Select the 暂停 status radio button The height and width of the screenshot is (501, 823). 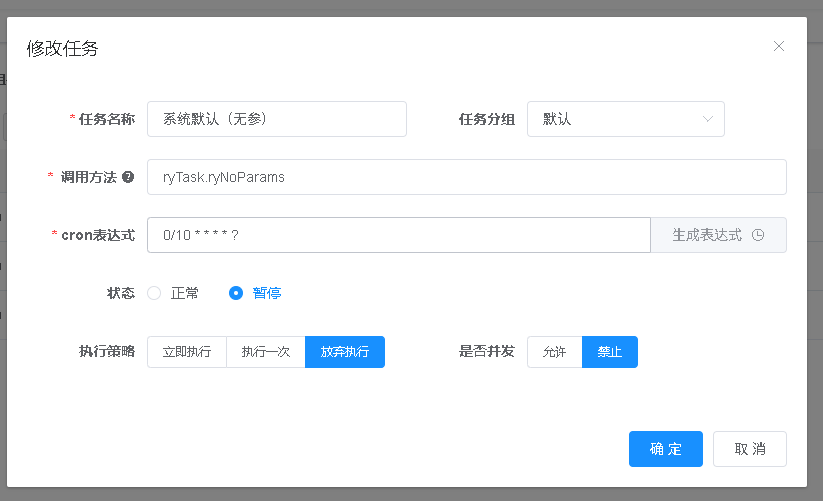coord(236,293)
